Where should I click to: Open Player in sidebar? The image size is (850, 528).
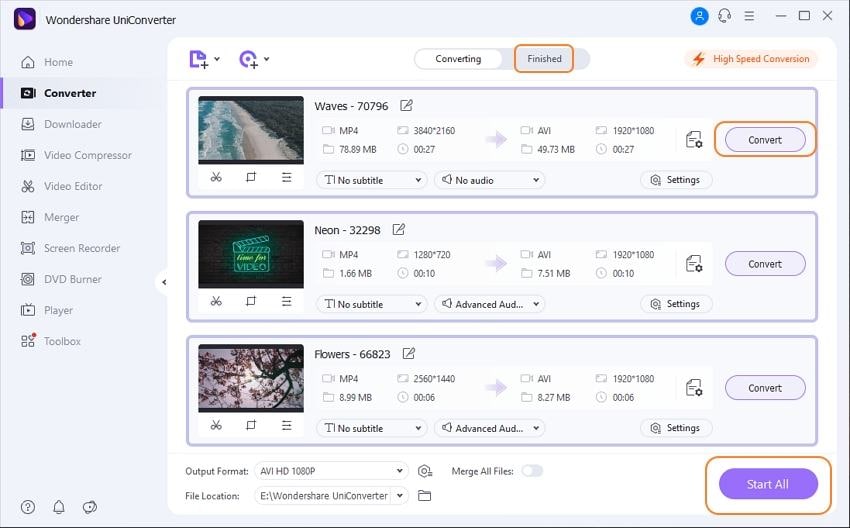[x=47, y=310]
